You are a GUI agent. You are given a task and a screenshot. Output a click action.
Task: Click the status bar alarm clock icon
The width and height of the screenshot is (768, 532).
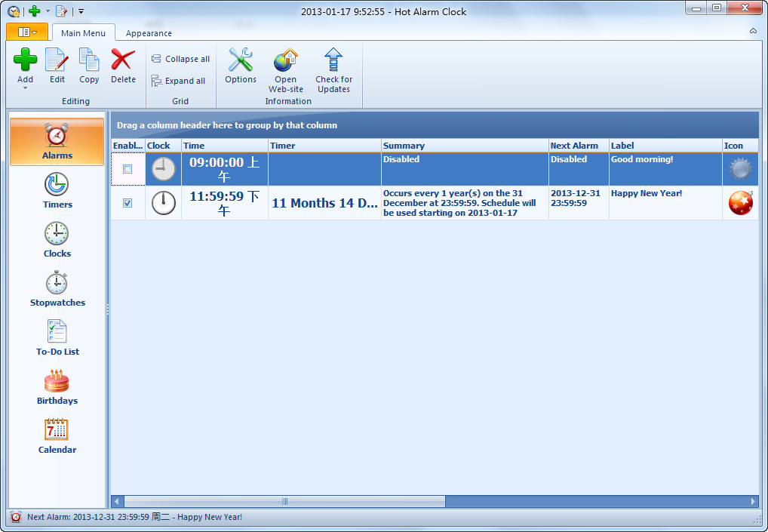pyautogui.click(x=16, y=517)
